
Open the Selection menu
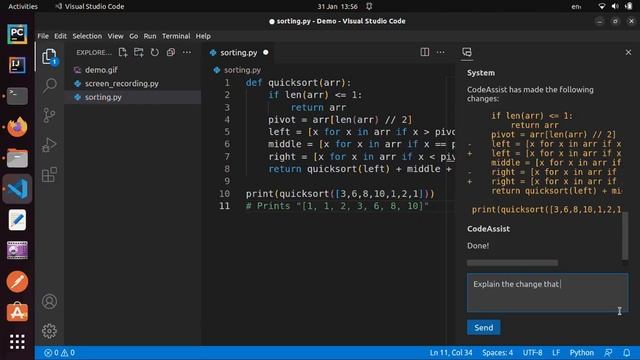tap(87, 36)
